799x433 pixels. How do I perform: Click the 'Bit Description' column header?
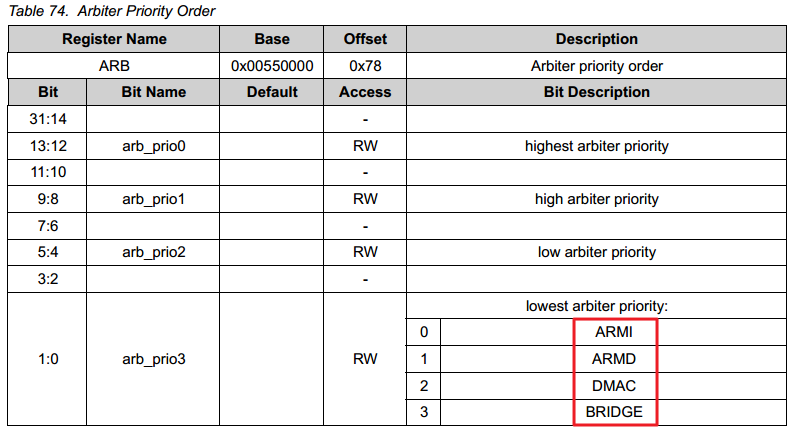pos(596,92)
